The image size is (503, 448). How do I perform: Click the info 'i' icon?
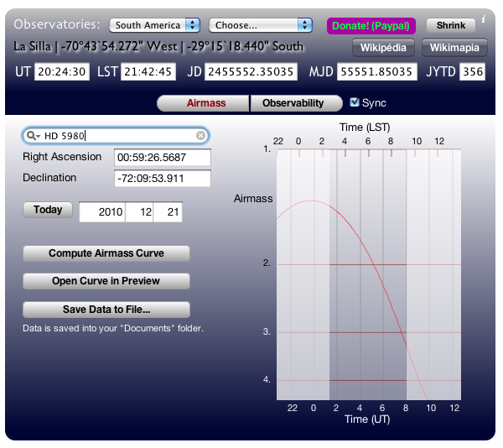(x=484, y=19)
